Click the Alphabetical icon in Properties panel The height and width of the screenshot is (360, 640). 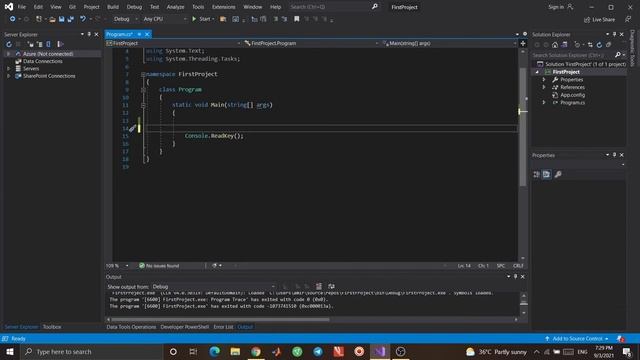coord(547,175)
